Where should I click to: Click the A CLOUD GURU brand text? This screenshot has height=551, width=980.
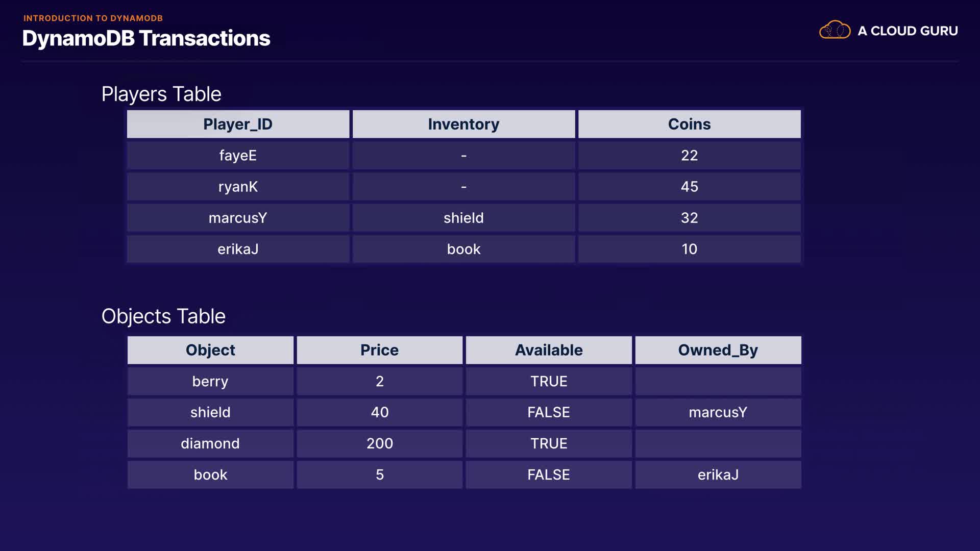tap(908, 31)
